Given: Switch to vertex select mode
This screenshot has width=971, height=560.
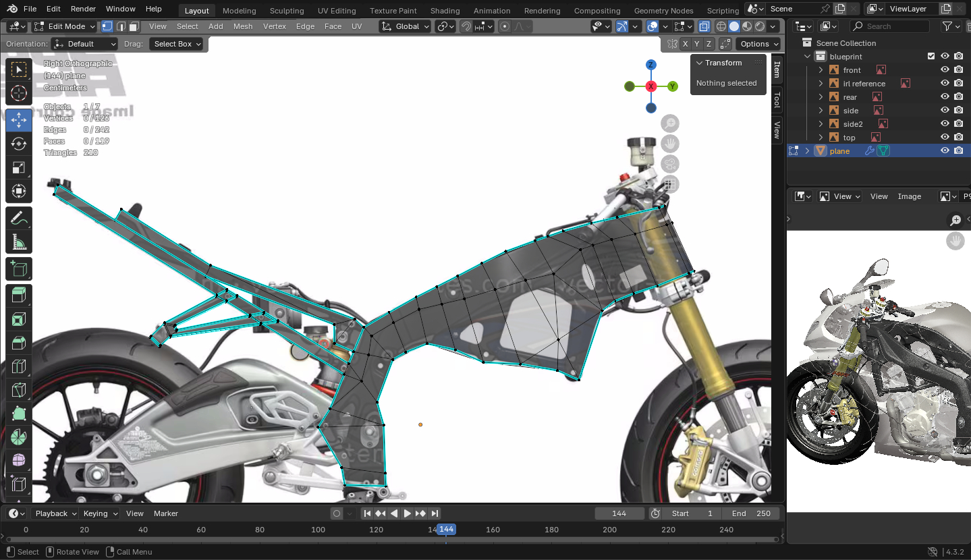Looking at the screenshot, I should 107,26.
